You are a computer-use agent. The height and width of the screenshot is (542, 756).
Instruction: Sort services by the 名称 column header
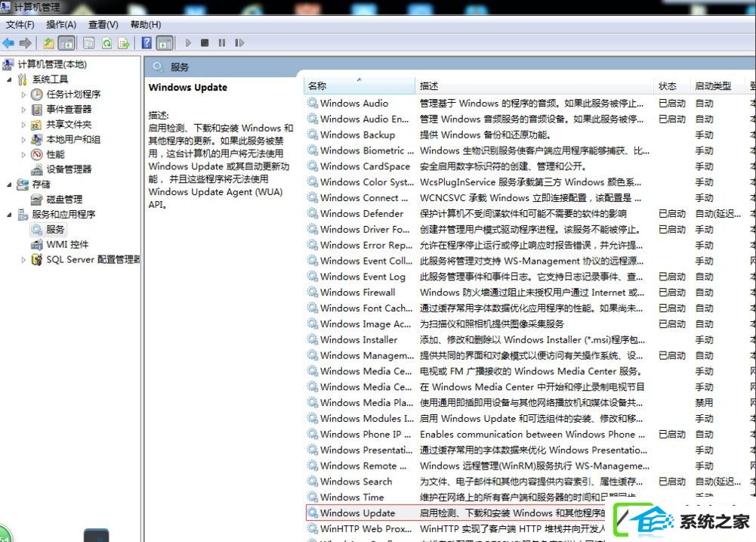pyautogui.click(x=359, y=86)
